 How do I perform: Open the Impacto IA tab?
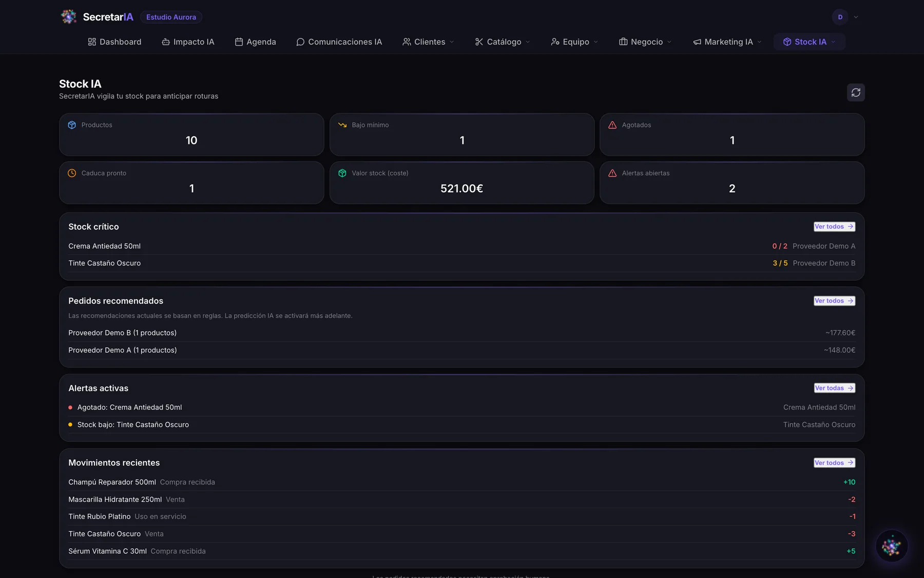tap(188, 42)
